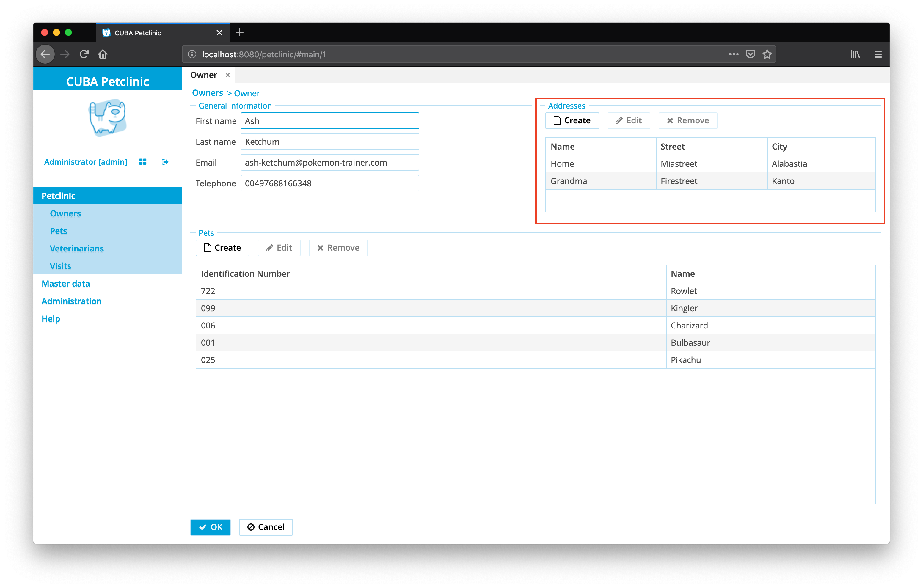
Task: Open the Veterinarians menu item
Action: 77,249
